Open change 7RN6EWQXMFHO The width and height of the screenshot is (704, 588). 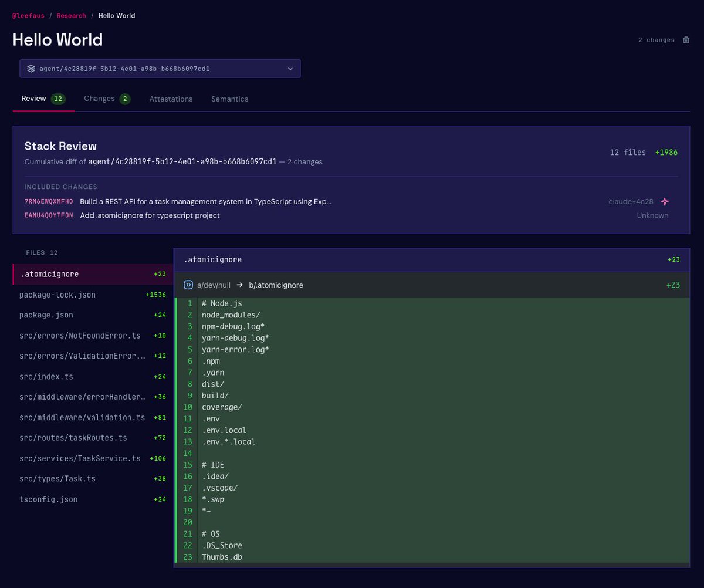click(x=49, y=201)
